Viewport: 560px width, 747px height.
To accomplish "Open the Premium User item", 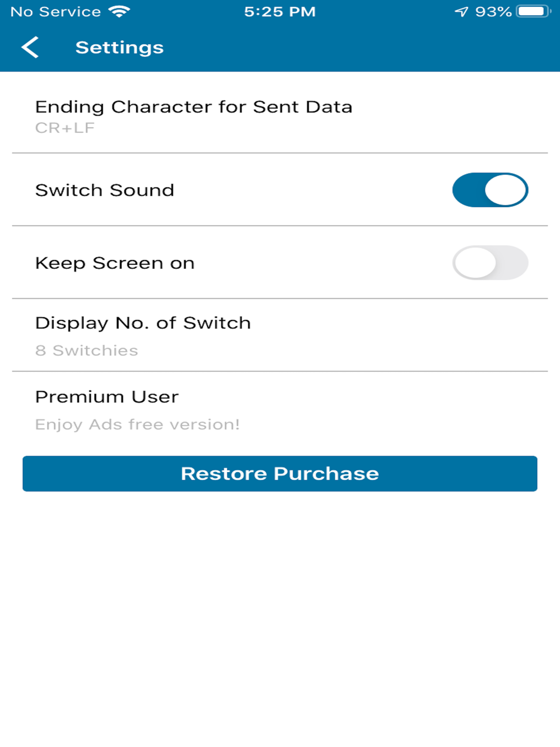I will [x=280, y=409].
